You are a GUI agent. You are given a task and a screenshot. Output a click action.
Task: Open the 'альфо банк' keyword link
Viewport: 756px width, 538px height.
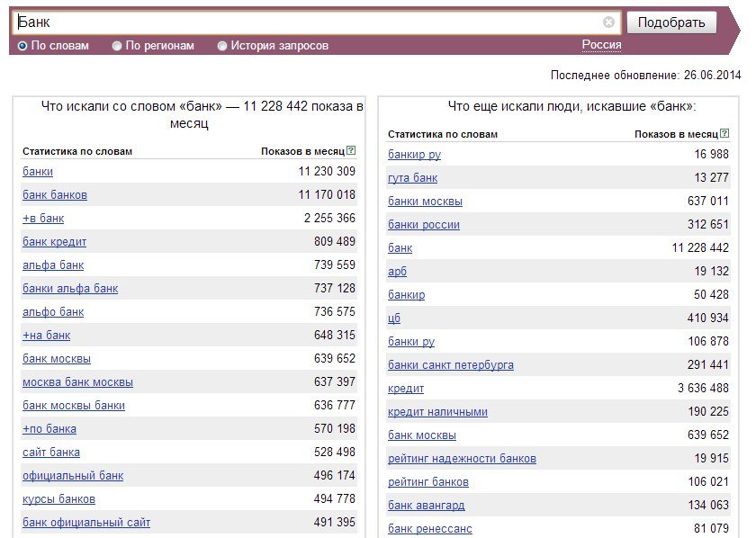53,312
